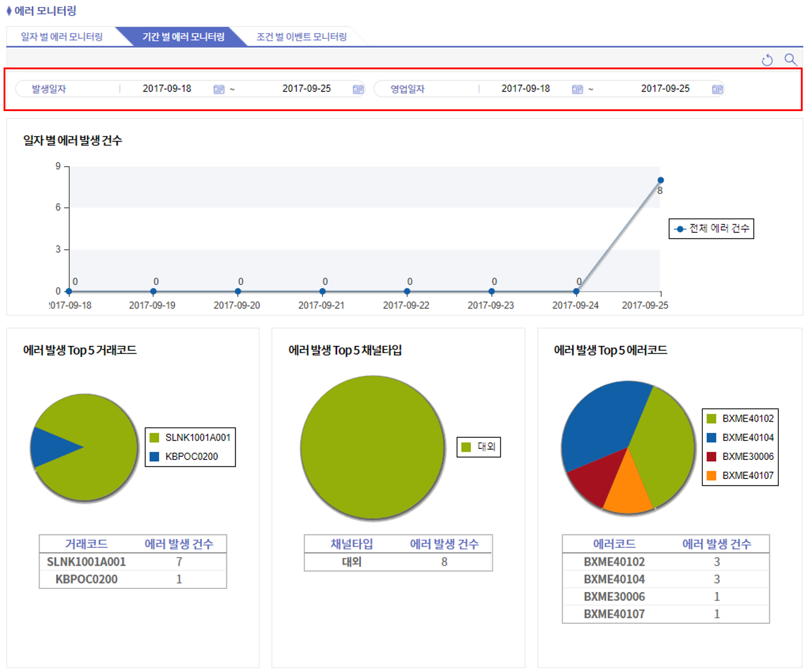
Task: Open 조건 별 이벤트 모니터링 tab
Action: [301, 36]
